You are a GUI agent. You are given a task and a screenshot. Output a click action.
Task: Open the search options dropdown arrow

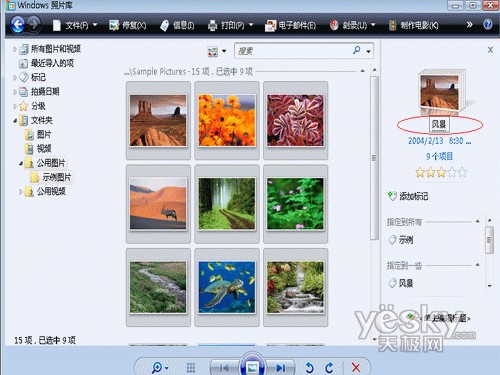tap(368, 51)
